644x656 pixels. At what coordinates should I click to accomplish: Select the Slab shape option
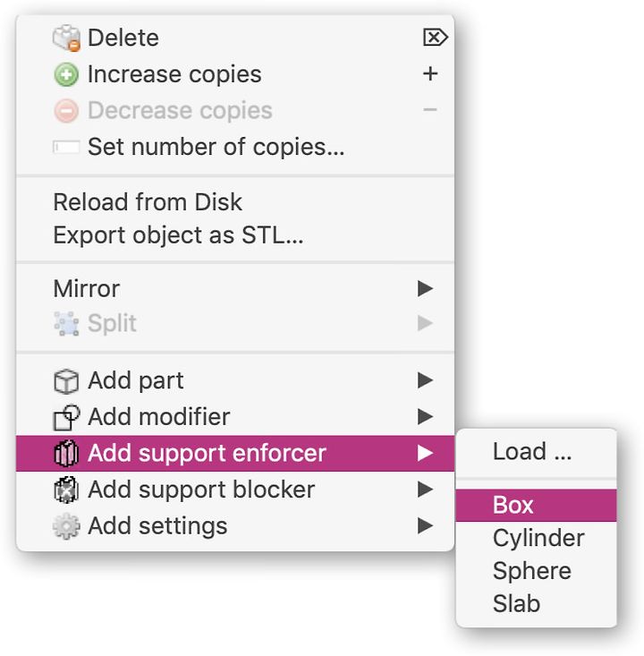(x=516, y=604)
